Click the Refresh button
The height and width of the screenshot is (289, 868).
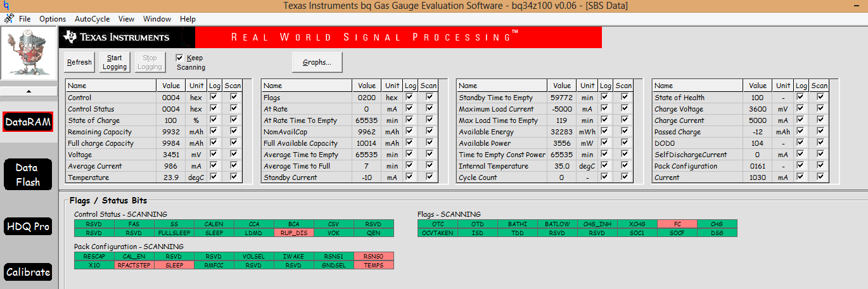point(79,62)
